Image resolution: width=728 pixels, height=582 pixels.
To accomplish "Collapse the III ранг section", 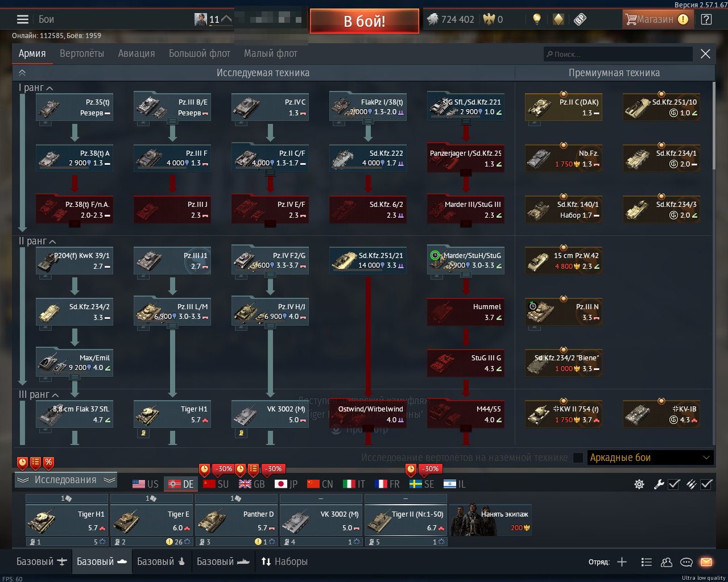I will (39, 394).
